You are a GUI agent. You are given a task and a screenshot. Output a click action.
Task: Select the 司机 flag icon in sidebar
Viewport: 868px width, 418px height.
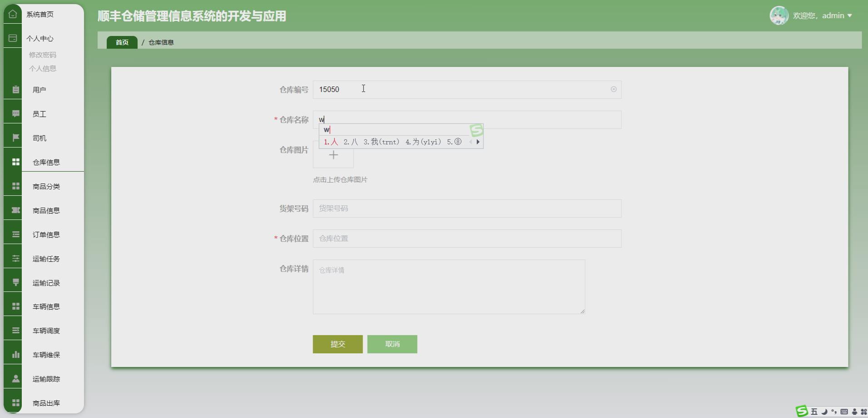[x=15, y=137]
